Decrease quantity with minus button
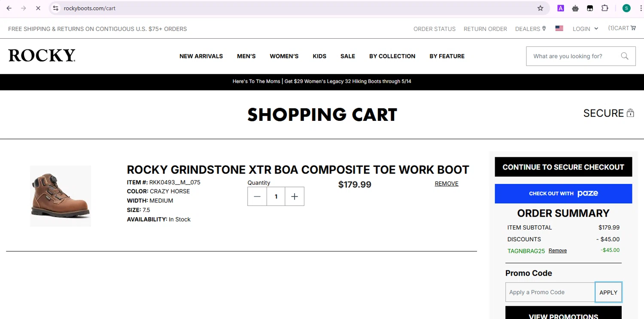The width and height of the screenshot is (644, 319). [257, 196]
